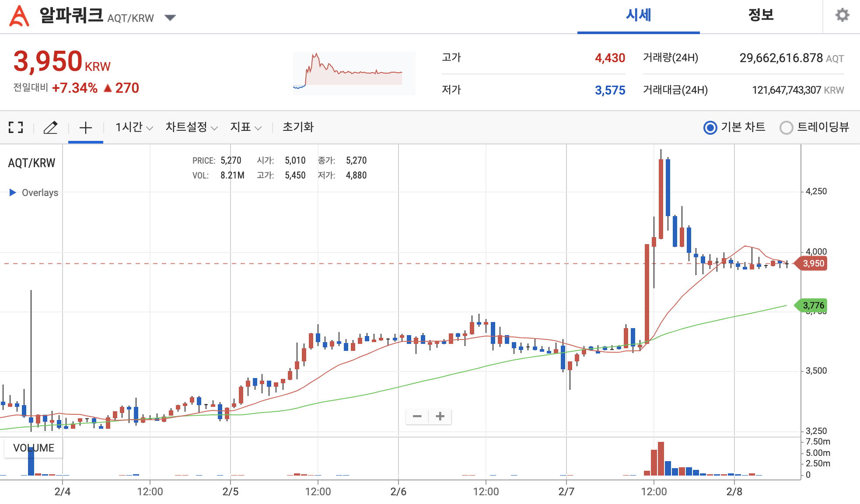Open settings gear icon
This screenshot has height=504, width=860.
coord(842,15)
